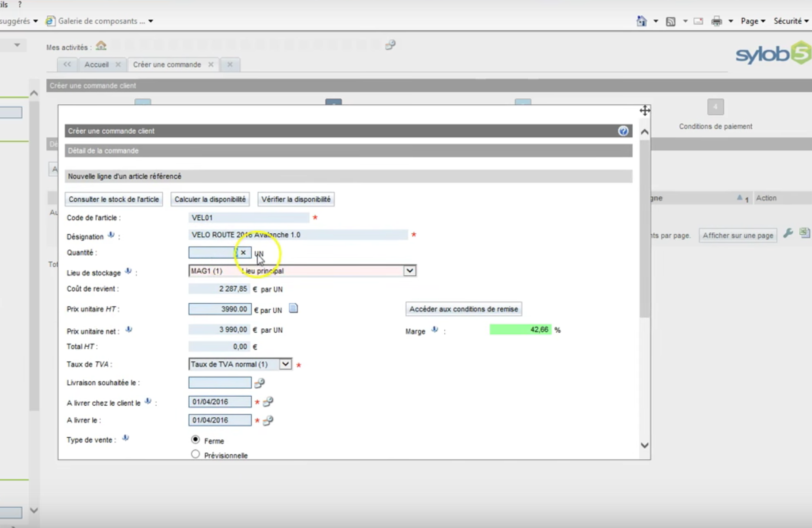Click Accéder aux conditions de remise
Image resolution: width=812 pixels, height=528 pixels.
pos(464,309)
